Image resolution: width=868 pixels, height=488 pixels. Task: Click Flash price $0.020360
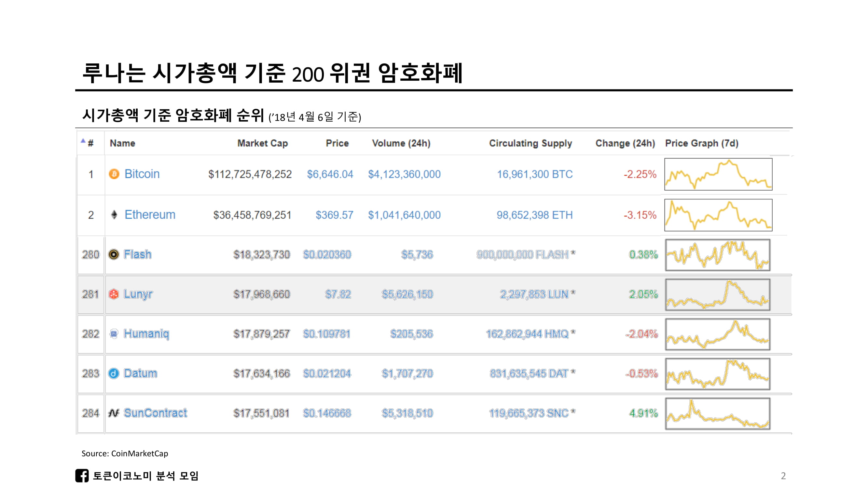click(x=327, y=255)
